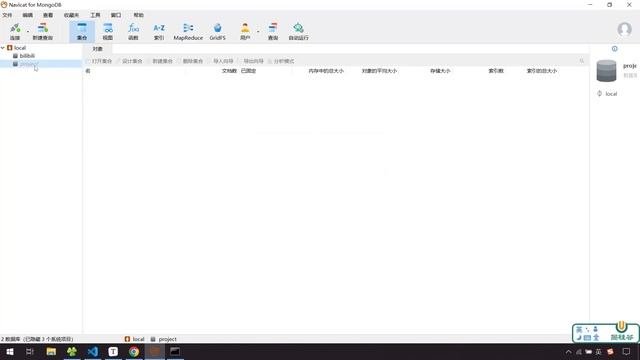Click Export Wizard (导出向导) button
The image size is (640, 360).
[251, 61]
